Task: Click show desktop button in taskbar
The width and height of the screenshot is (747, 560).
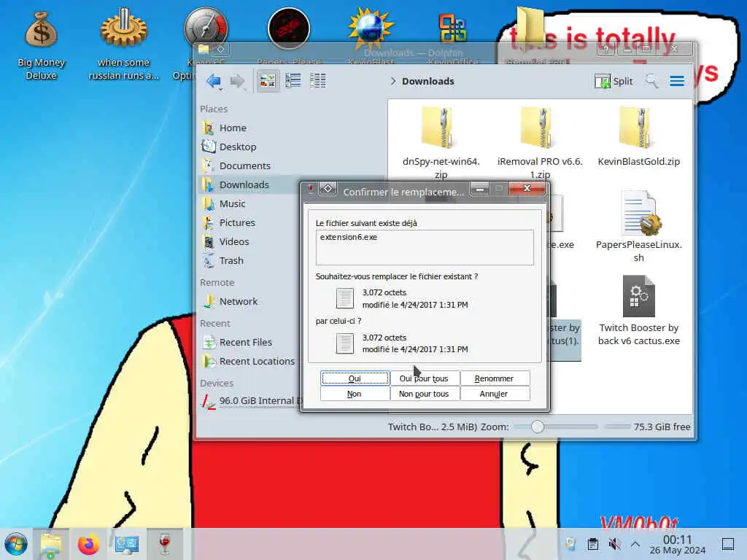Action: 728,544
